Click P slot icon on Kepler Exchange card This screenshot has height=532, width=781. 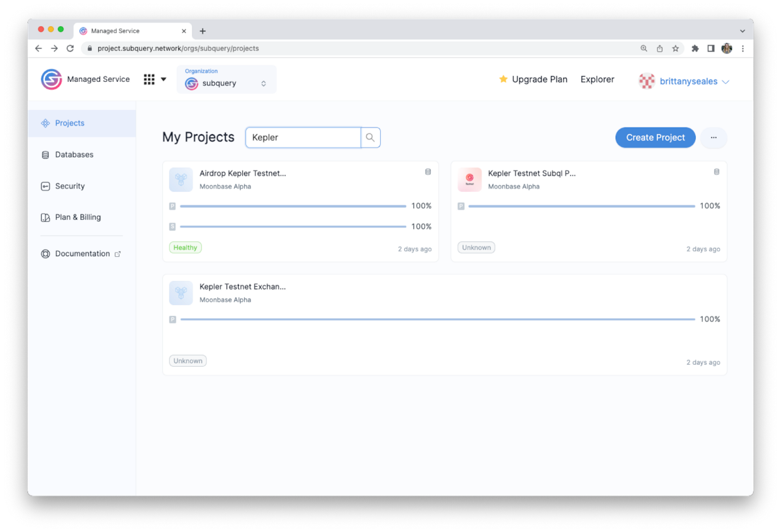172,319
